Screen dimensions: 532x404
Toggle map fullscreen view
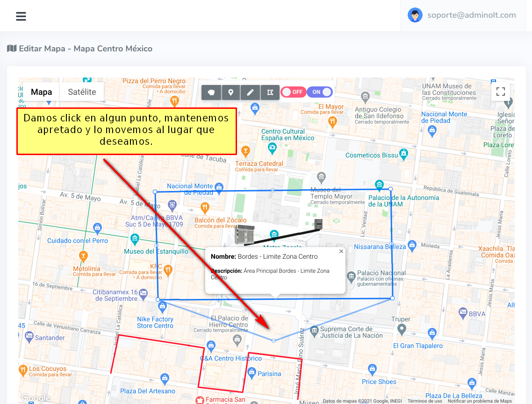tap(501, 92)
